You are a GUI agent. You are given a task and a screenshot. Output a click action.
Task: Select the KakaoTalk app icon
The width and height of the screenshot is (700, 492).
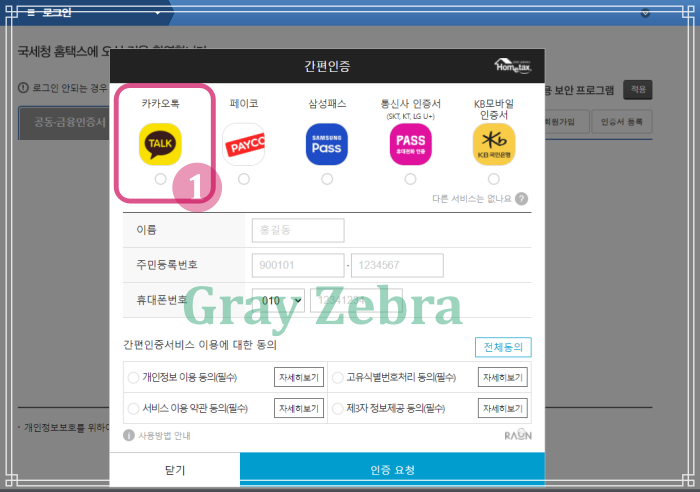pyautogui.click(x=160, y=144)
